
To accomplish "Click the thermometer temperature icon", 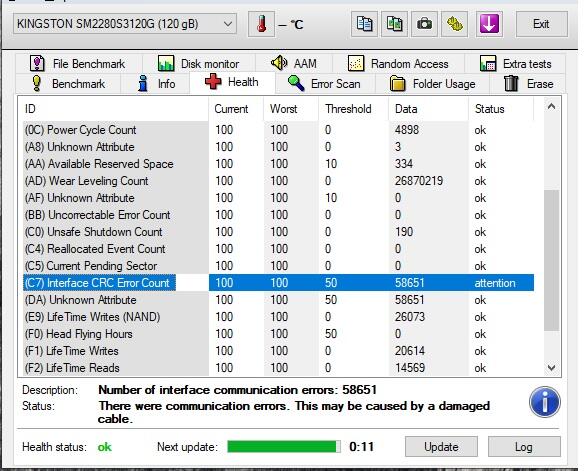I will (262, 24).
